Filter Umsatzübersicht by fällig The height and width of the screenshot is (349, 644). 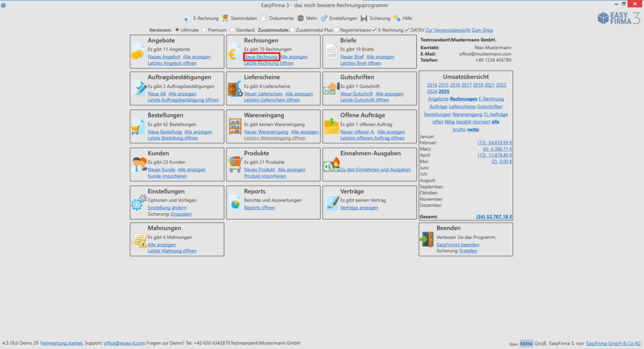tap(450, 122)
